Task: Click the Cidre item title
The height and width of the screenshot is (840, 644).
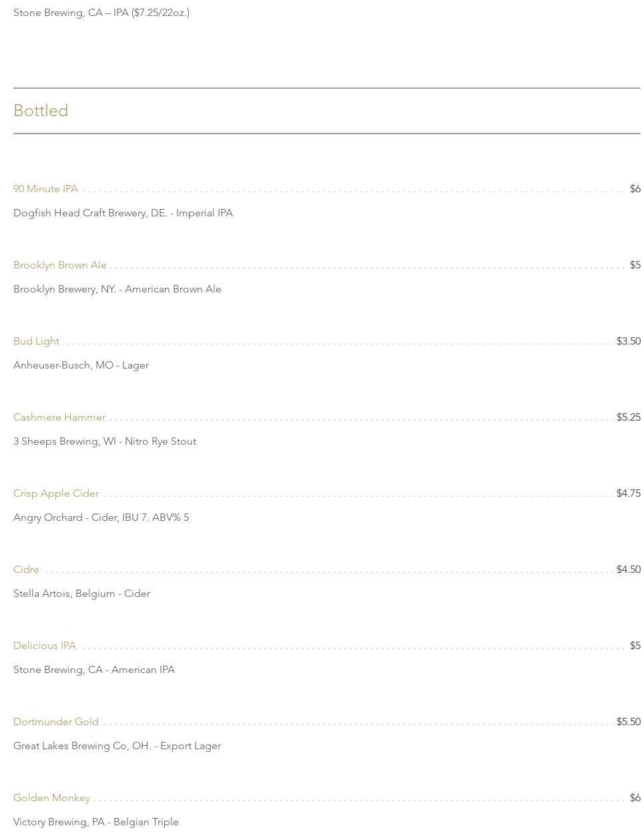Action: (26, 570)
